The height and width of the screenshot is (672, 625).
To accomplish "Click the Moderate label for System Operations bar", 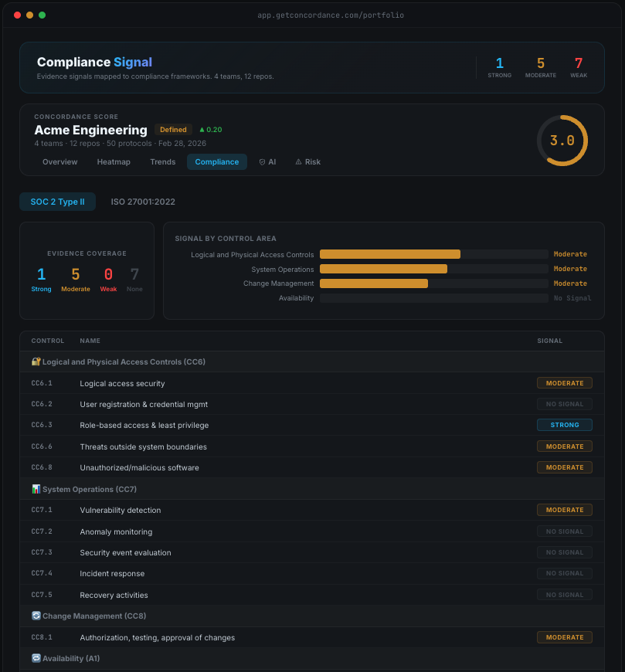I will pyautogui.click(x=570, y=269).
